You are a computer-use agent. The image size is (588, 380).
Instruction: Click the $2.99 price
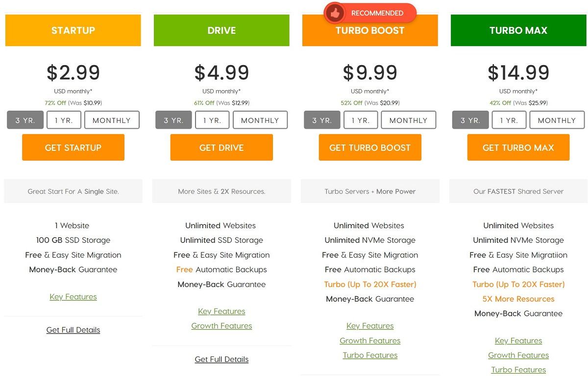(x=73, y=72)
